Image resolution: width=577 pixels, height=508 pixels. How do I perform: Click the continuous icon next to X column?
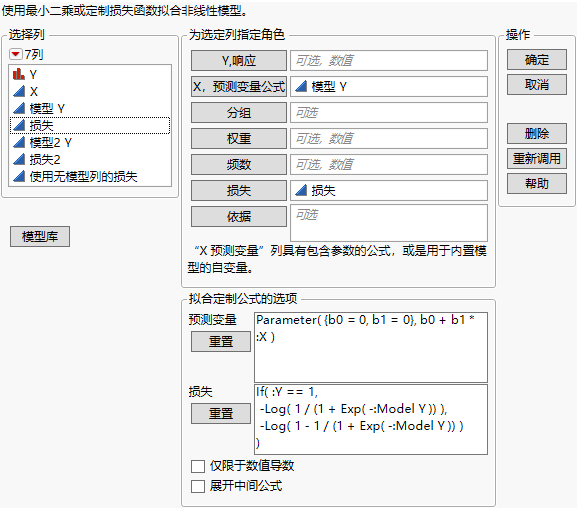tap(19, 91)
